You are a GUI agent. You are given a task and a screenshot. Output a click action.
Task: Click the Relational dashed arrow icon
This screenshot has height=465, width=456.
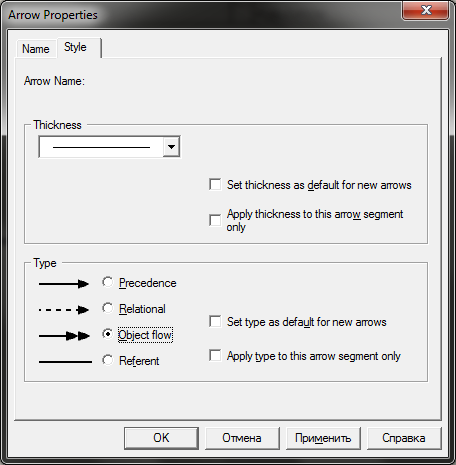[x=64, y=310]
